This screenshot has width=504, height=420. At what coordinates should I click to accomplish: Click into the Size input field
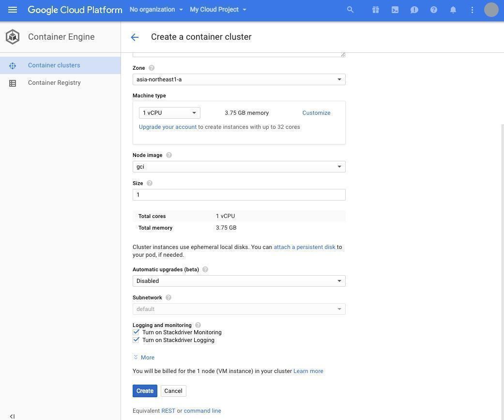pos(239,195)
